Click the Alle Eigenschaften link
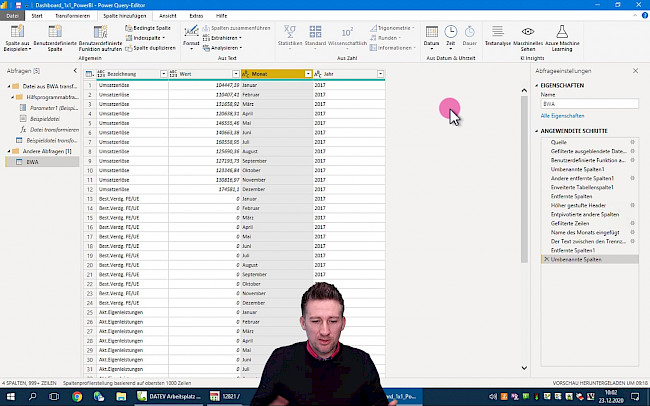Viewport: 650px width, 406px height. tap(561, 117)
